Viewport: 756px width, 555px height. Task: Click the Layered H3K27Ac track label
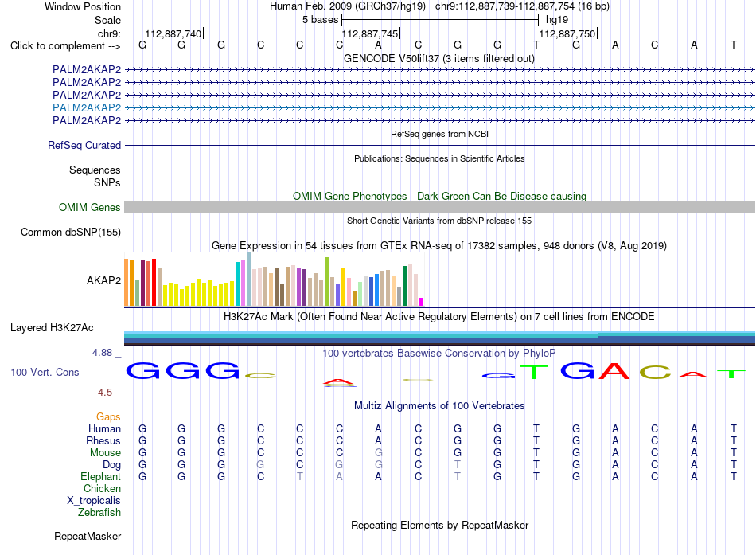52,328
